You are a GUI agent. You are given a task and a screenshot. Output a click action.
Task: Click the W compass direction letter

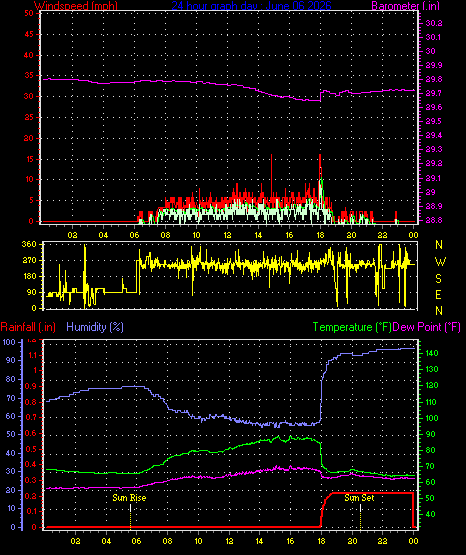tap(440, 262)
